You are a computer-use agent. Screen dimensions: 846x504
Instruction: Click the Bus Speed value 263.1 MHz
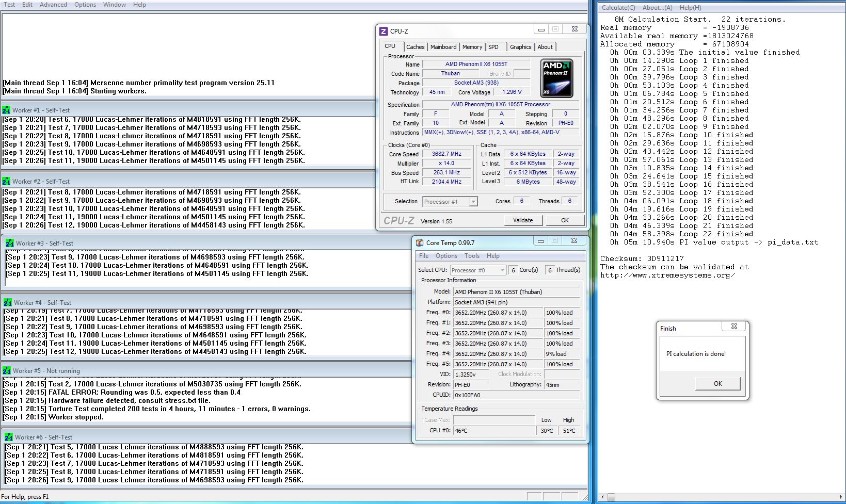coord(447,173)
